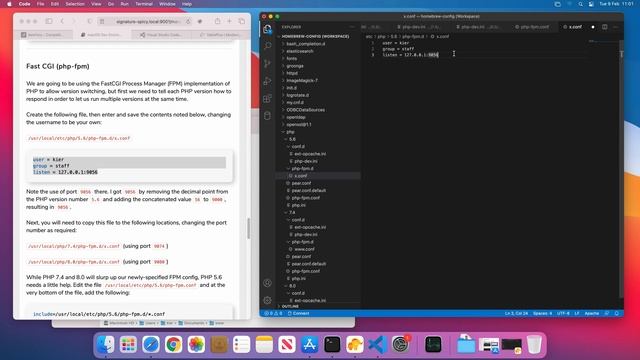Open Visual Studio Code from the Dock
640x360 pixels.
pyautogui.click(x=378, y=344)
